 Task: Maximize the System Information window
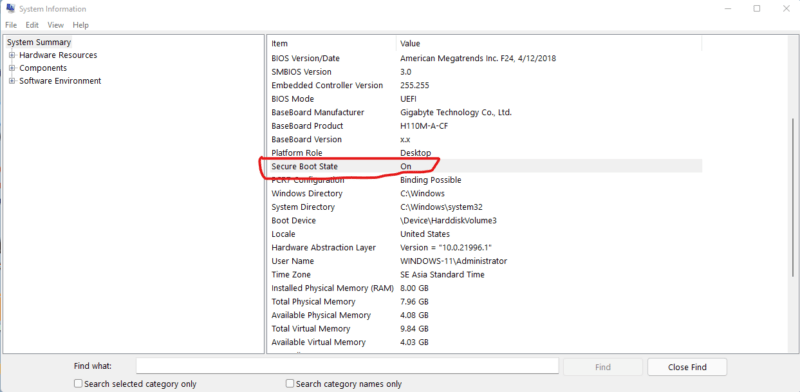tap(757, 9)
